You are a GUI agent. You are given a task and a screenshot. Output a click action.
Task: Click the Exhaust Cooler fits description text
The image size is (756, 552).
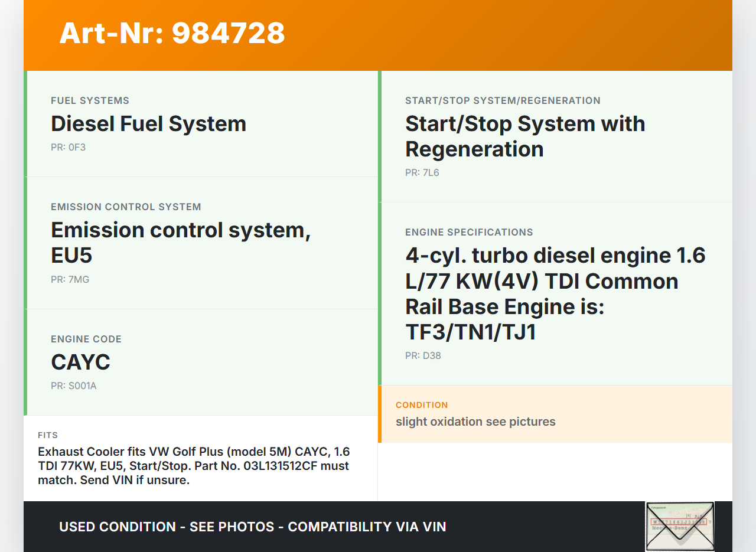pos(194,466)
